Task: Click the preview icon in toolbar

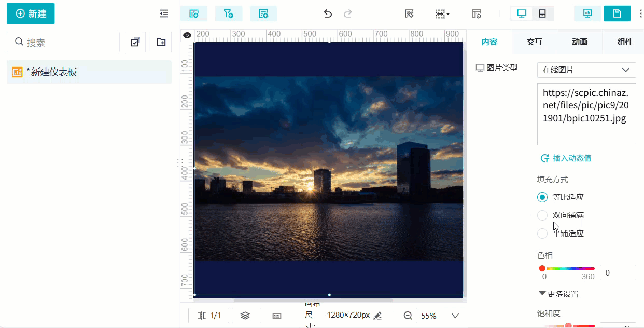Action: (587, 14)
